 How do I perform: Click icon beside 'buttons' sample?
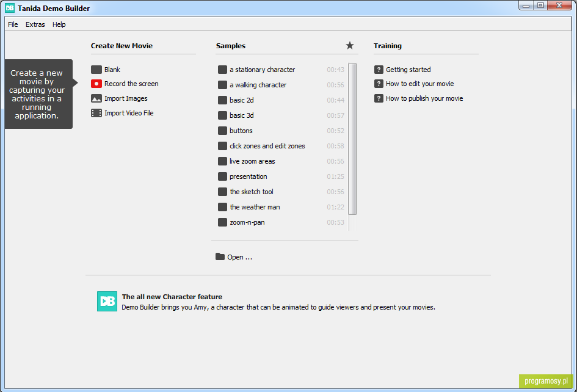pyautogui.click(x=222, y=131)
